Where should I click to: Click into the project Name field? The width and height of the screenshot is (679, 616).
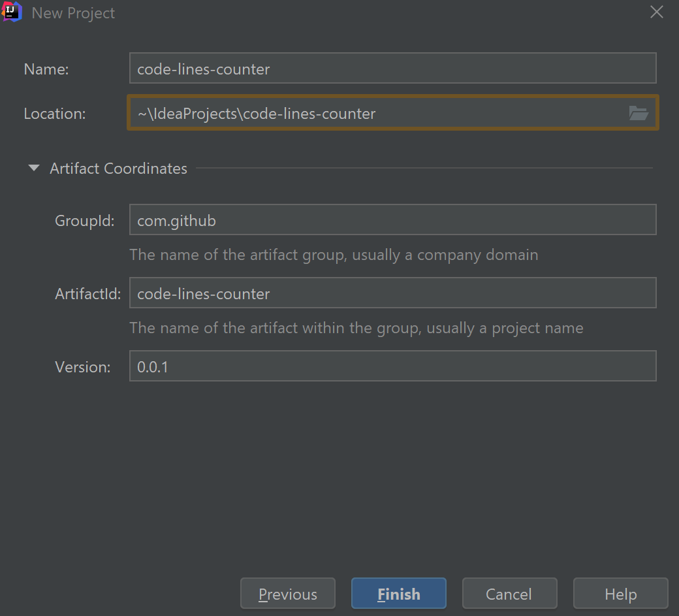tap(392, 69)
